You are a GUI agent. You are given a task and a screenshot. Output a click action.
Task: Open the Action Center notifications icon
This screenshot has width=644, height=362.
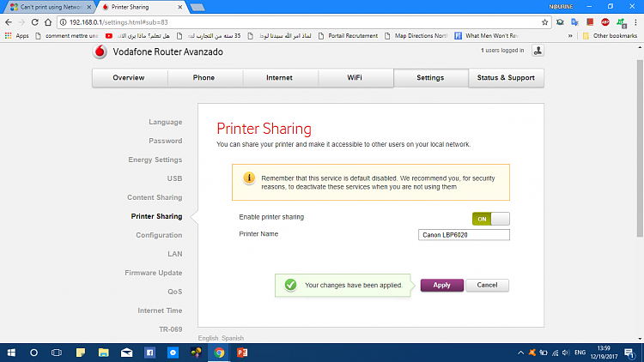coord(629,353)
